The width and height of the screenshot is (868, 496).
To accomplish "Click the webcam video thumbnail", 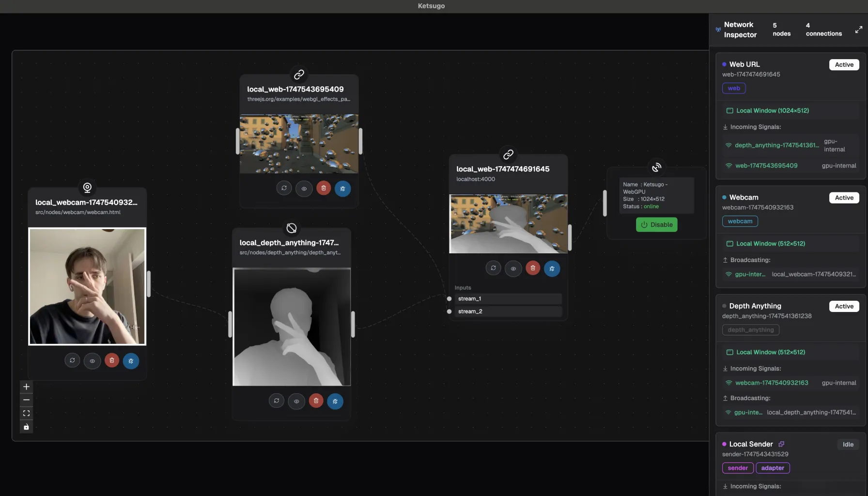I will click(87, 286).
